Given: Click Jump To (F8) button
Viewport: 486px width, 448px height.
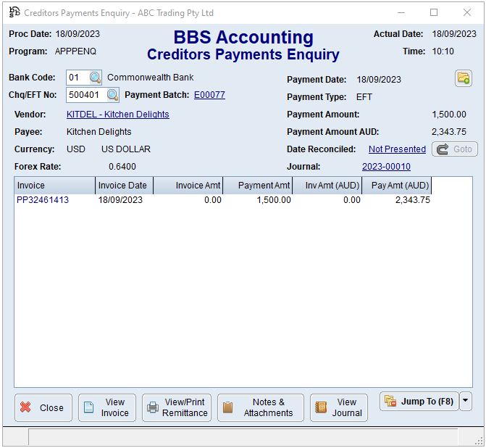Looking at the screenshot, I should click(x=419, y=401).
